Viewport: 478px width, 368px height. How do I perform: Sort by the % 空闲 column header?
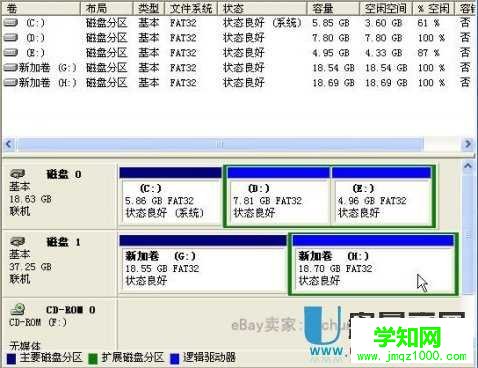(x=433, y=8)
